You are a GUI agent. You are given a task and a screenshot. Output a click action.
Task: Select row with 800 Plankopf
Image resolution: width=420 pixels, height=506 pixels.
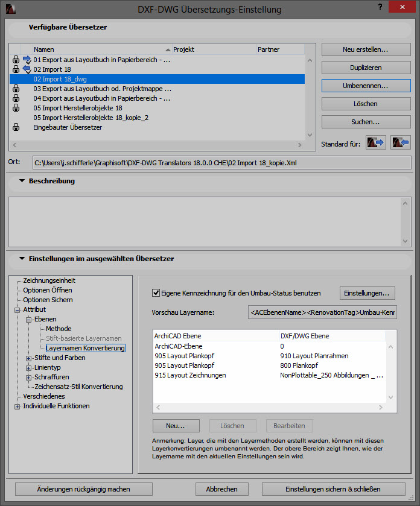[x=270, y=365]
